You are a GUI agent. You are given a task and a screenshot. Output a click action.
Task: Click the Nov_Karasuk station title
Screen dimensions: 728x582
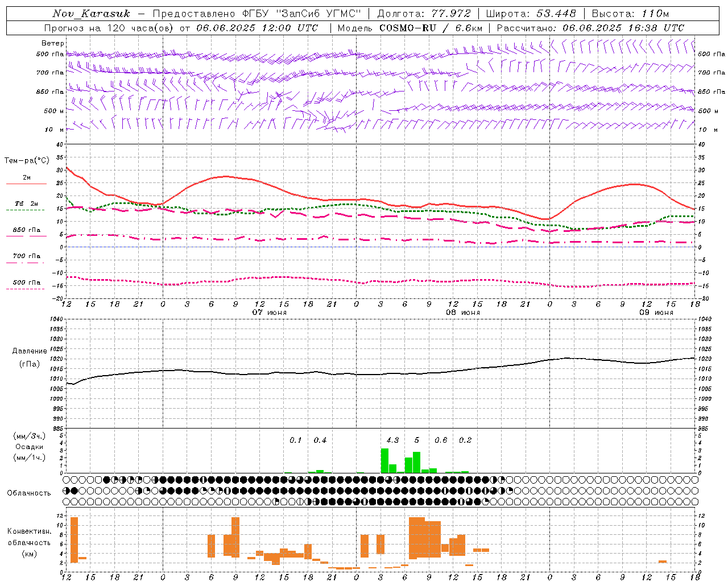pyautogui.click(x=91, y=14)
